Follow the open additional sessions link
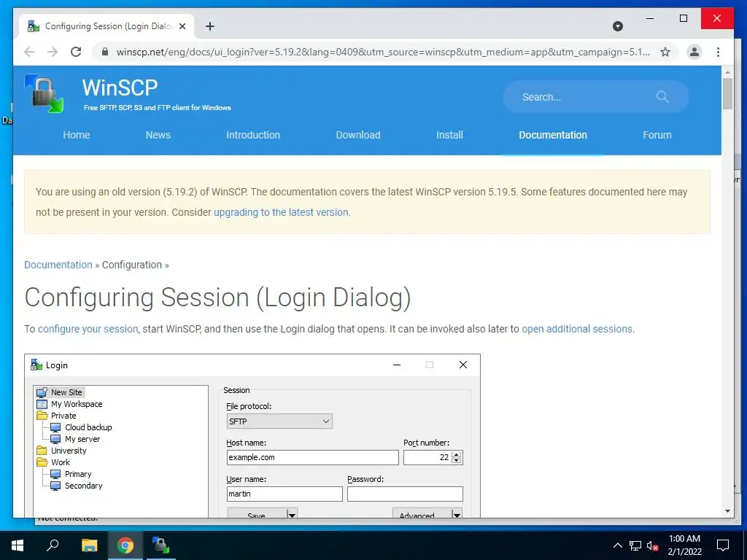Screen dimensions: 747x560 pyautogui.click(x=576, y=329)
